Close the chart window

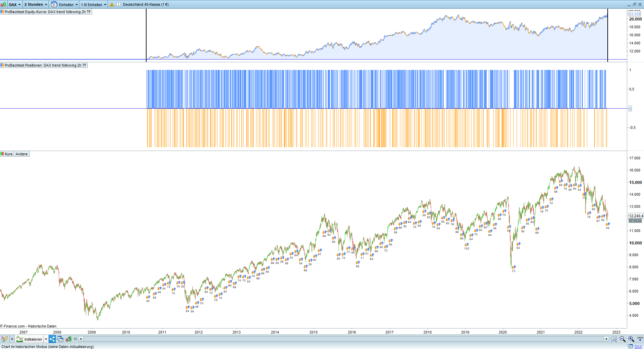(x=640, y=4)
